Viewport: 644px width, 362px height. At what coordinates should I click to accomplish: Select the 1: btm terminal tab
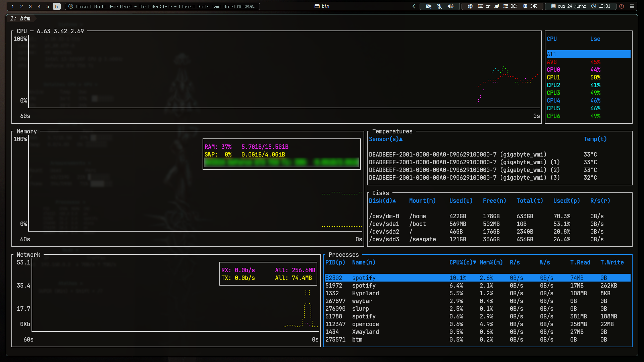tap(20, 18)
